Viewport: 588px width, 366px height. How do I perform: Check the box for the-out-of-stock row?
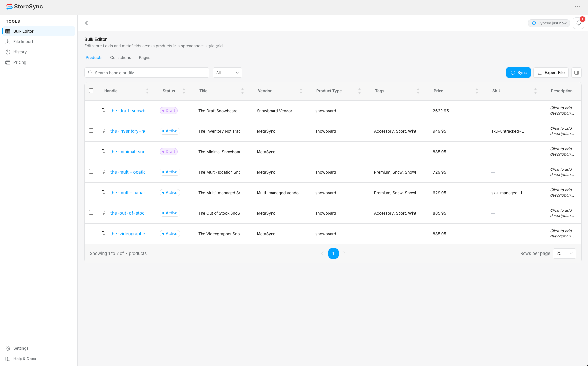click(91, 212)
